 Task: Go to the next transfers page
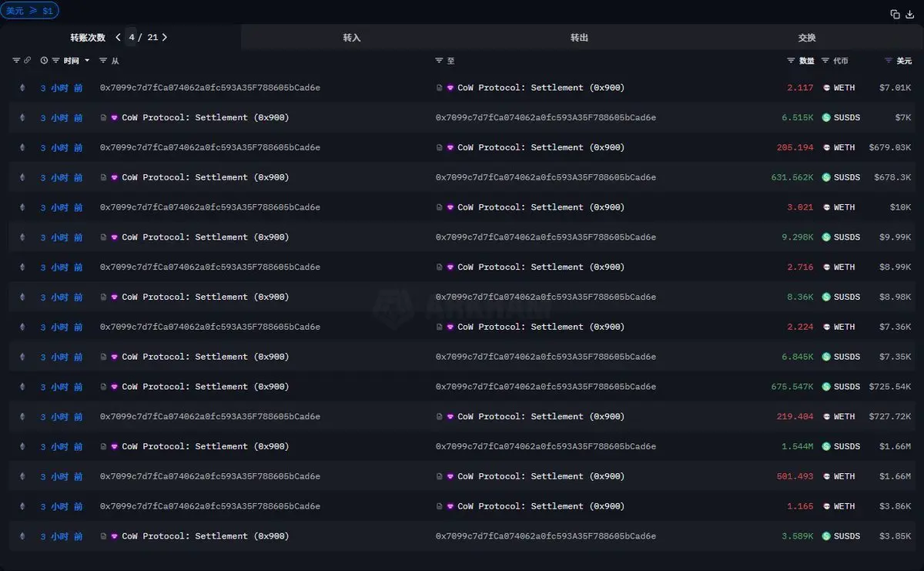[x=165, y=37]
